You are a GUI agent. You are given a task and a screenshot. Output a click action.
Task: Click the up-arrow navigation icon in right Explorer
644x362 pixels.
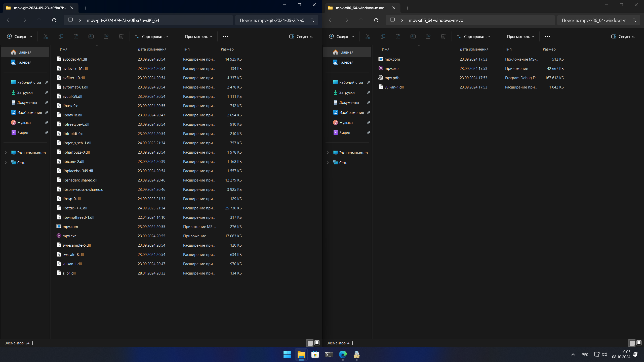pos(361,20)
